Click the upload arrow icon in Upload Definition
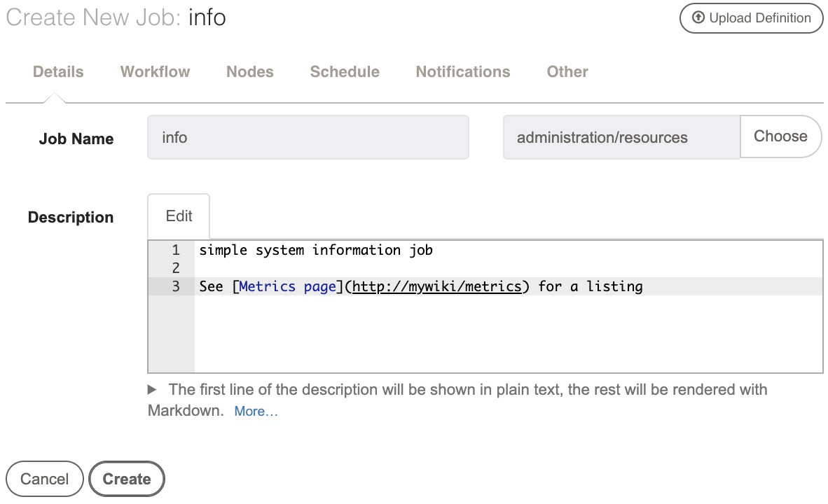The width and height of the screenshot is (828, 504). [x=698, y=17]
